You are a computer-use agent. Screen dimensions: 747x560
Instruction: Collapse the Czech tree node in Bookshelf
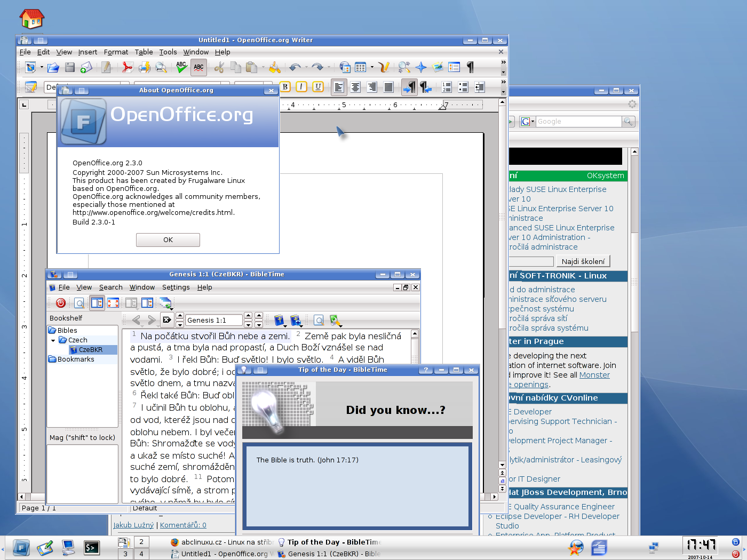pyautogui.click(x=53, y=340)
